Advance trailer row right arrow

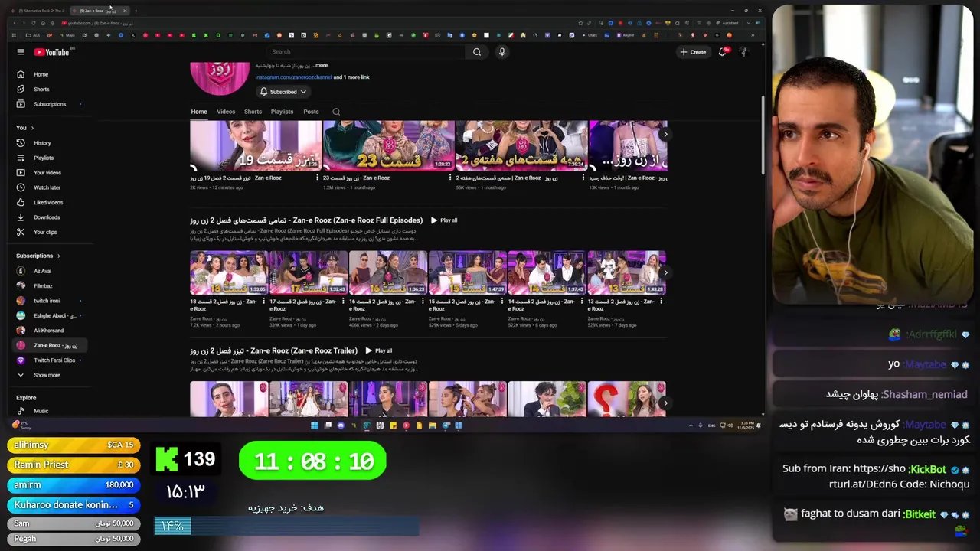pyautogui.click(x=665, y=403)
